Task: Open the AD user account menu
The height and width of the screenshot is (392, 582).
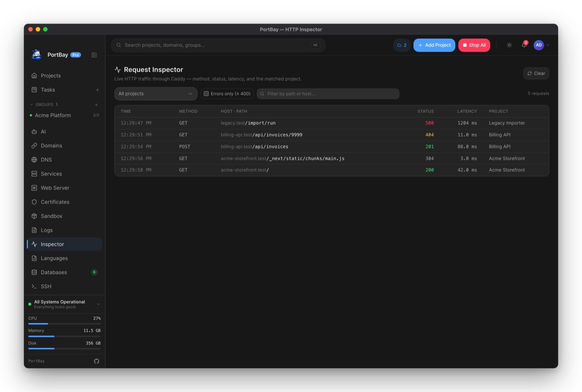Action: [x=541, y=45]
